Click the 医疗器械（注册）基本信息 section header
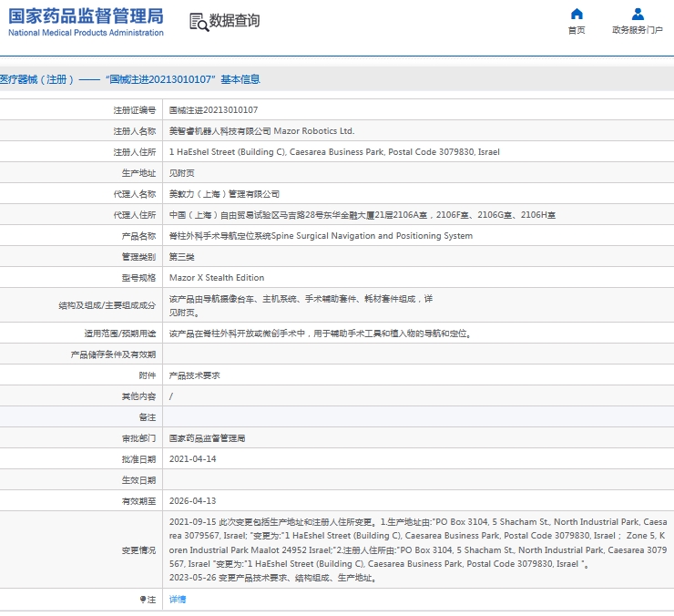Viewport: 674px width, 616px height. point(130,79)
